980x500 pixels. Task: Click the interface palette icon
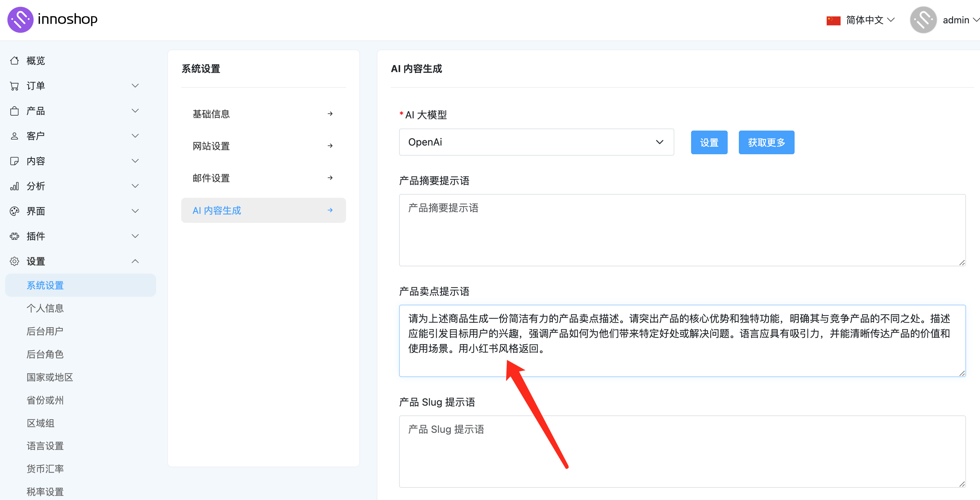click(x=14, y=211)
